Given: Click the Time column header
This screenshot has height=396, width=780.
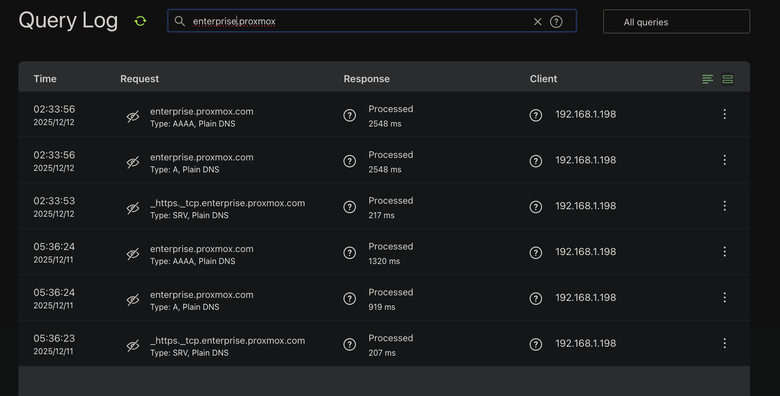Looking at the screenshot, I should click(x=45, y=79).
